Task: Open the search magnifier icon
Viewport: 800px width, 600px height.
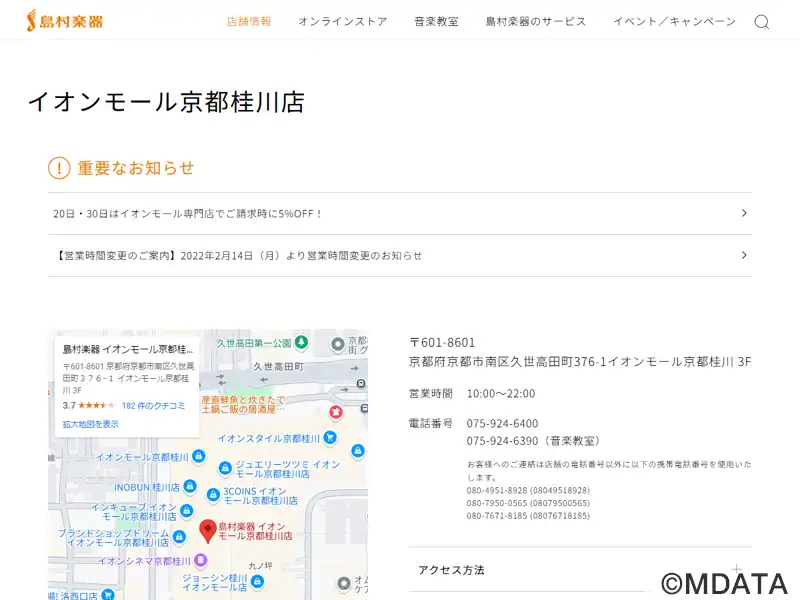Action: [x=761, y=21]
